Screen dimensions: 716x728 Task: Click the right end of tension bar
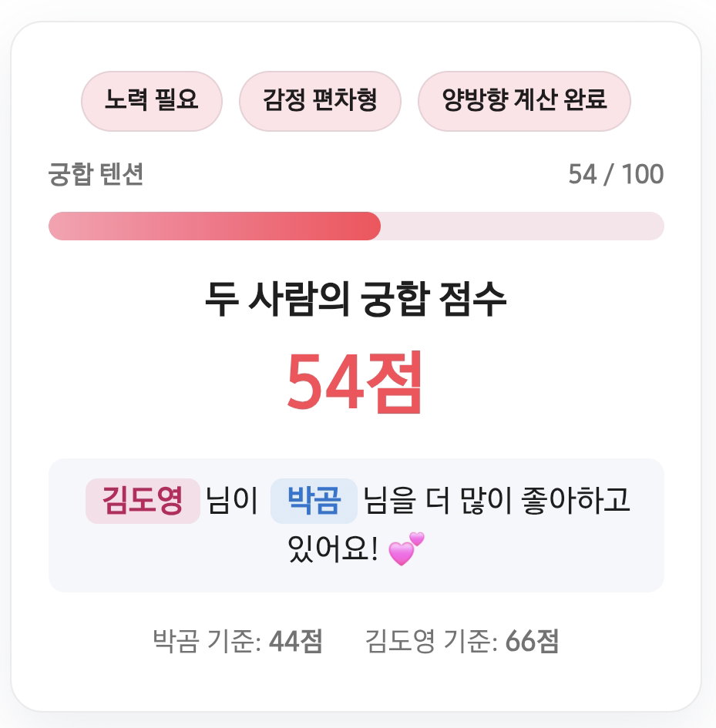pos(656,226)
